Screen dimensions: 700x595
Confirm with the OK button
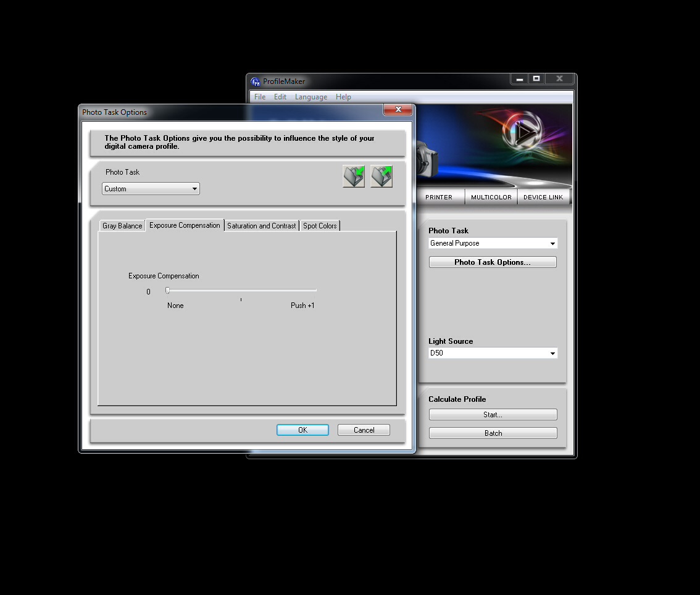(x=302, y=430)
